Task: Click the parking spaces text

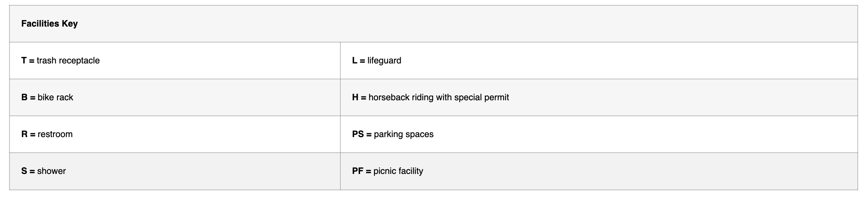Action: tap(404, 134)
